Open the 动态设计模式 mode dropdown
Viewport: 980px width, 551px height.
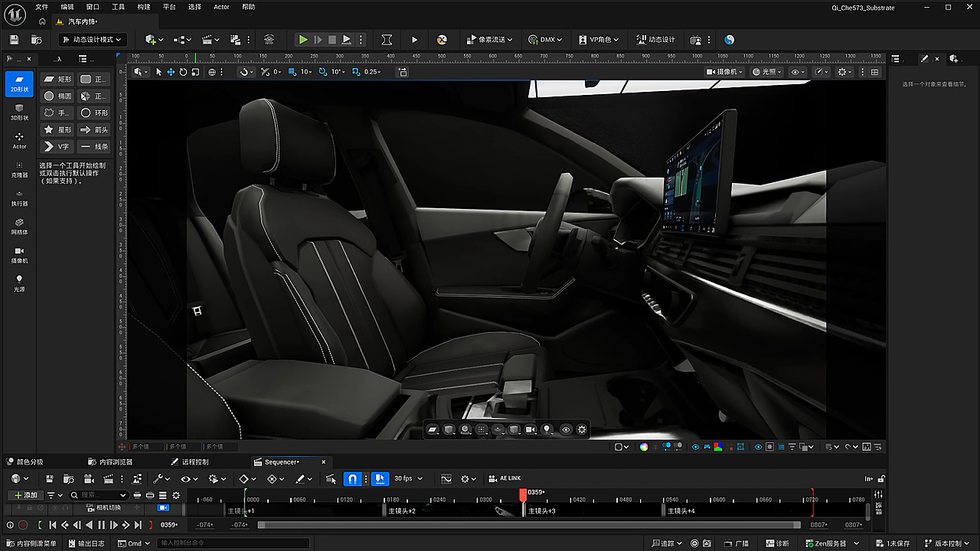click(x=91, y=39)
